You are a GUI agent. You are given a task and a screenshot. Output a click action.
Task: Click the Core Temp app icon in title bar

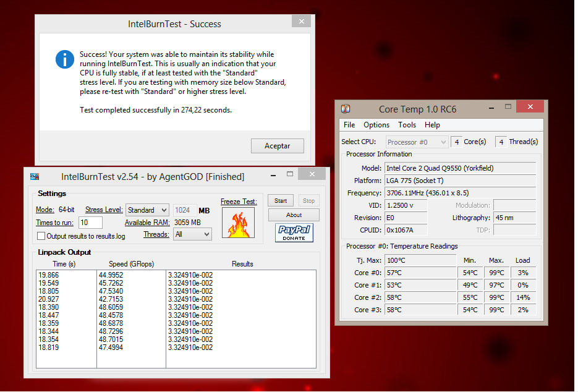coord(346,109)
